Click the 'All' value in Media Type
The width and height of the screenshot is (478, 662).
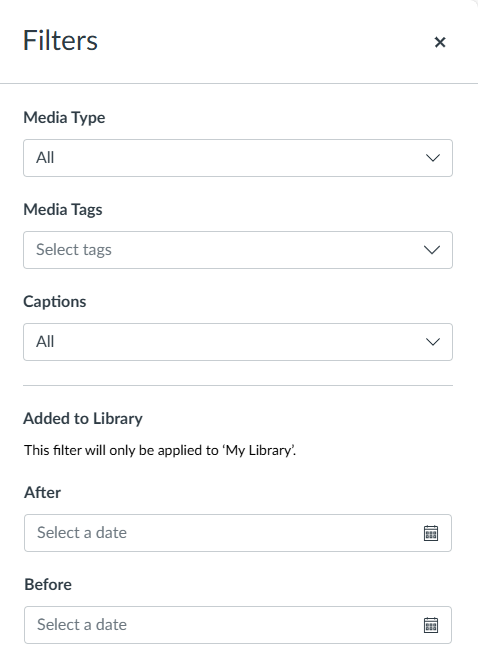point(45,158)
